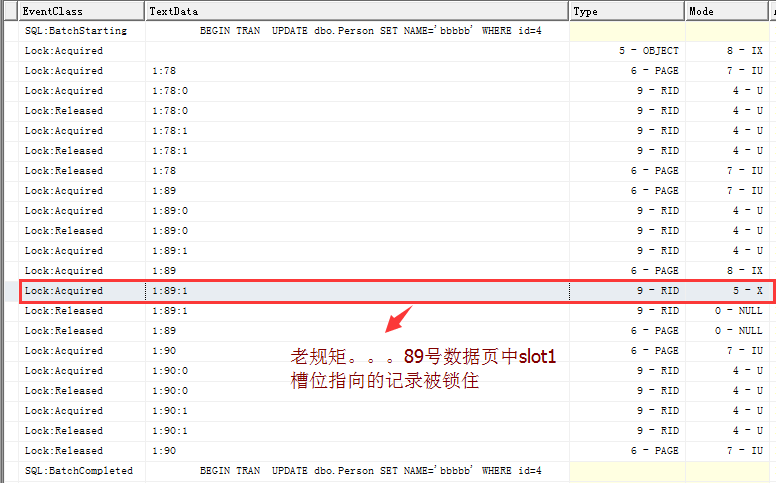This screenshot has width=776, height=483.
Task: Select Lock:Released 1:89 PAGE NULL row
Action: point(394,331)
